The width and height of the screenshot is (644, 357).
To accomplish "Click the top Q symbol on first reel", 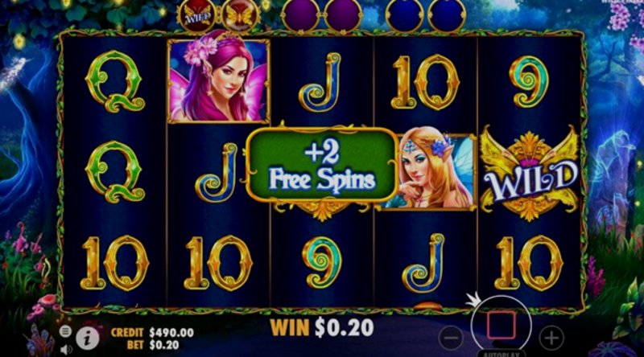I will click(114, 81).
